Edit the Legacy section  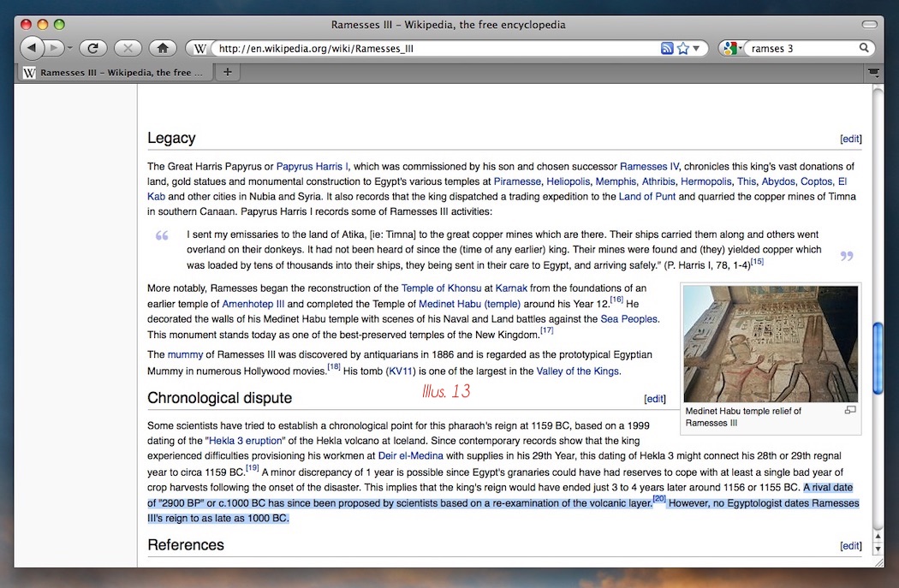pos(851,139)
